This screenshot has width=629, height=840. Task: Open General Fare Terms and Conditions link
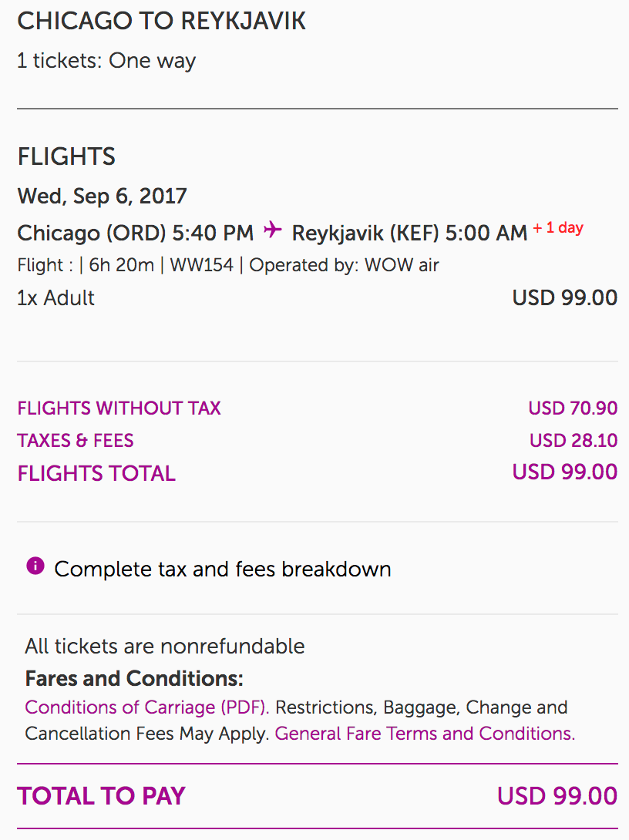425,734
